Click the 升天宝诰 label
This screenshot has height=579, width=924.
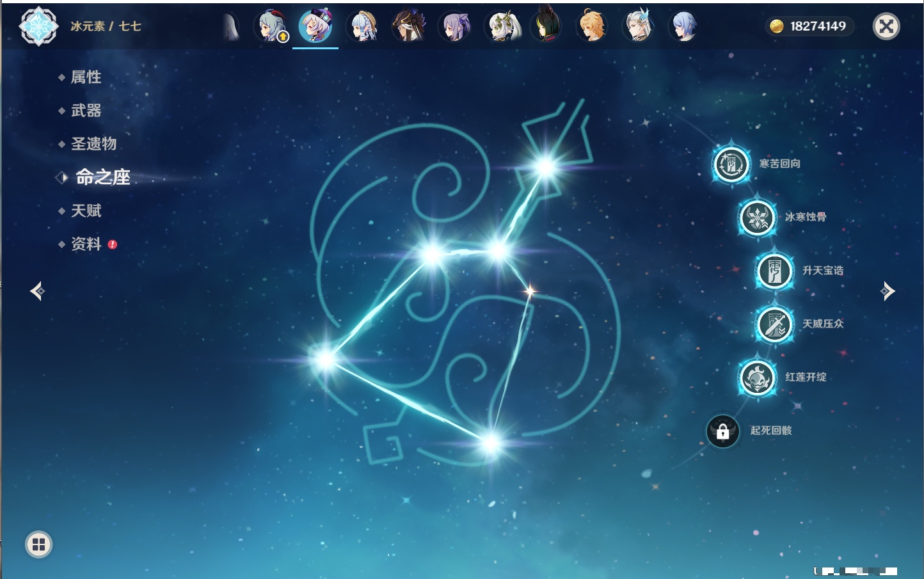pyautogui.click(x=823, y=271)
